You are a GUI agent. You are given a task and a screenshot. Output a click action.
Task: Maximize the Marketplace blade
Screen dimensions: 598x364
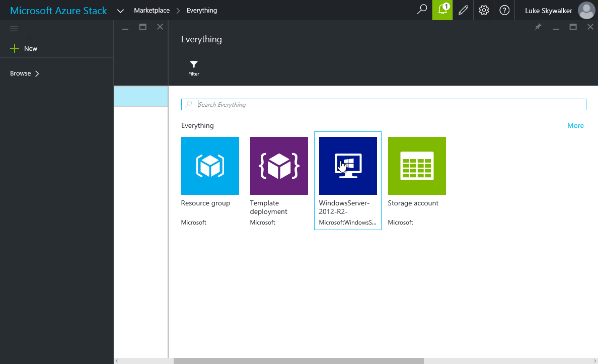[x=142, y=27]
